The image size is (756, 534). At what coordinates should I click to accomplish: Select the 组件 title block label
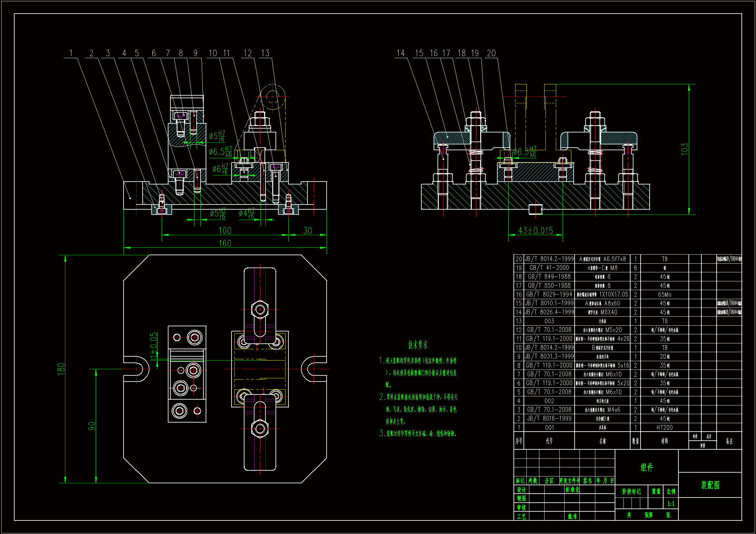coord(646,467)
